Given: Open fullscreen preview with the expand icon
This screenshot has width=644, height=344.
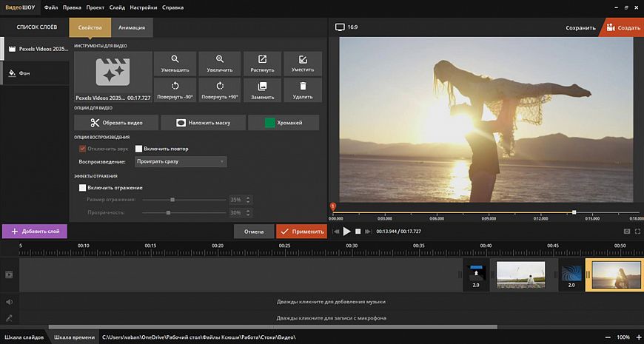Looking at the screenshot, I should [x=637, y=232].
